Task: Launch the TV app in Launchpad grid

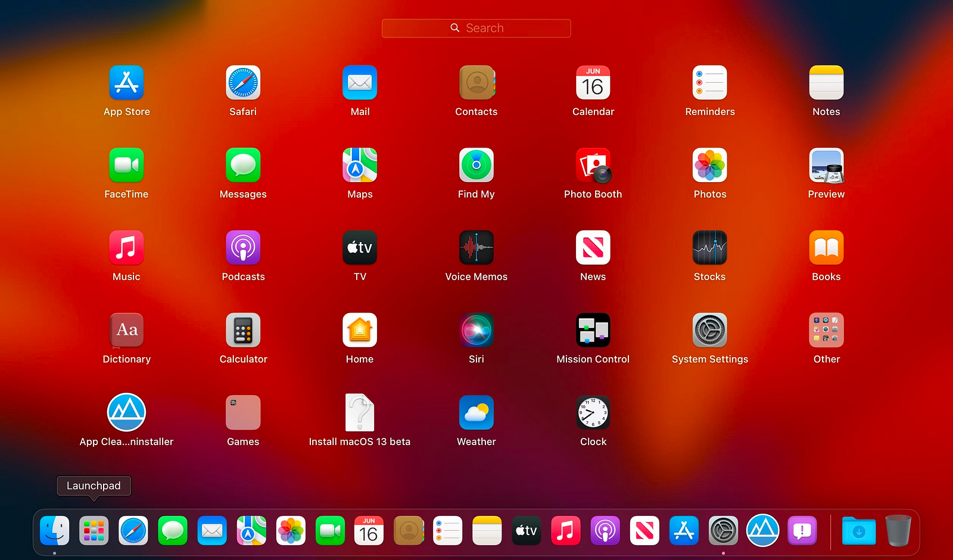Action: (360, 248)
